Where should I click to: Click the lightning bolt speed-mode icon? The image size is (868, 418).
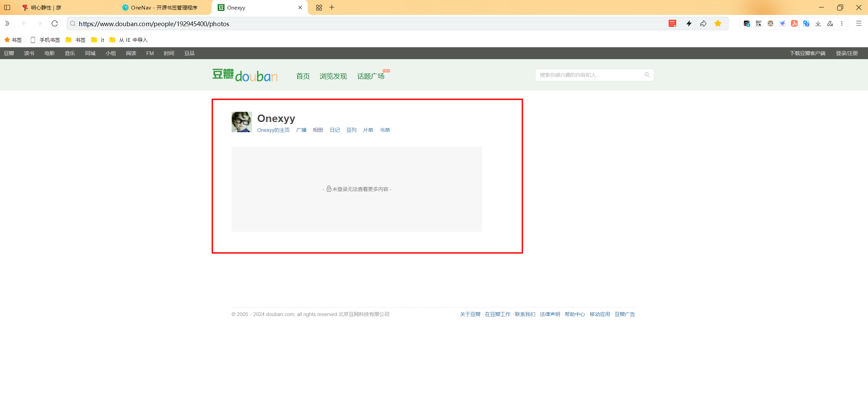(689, 23)
